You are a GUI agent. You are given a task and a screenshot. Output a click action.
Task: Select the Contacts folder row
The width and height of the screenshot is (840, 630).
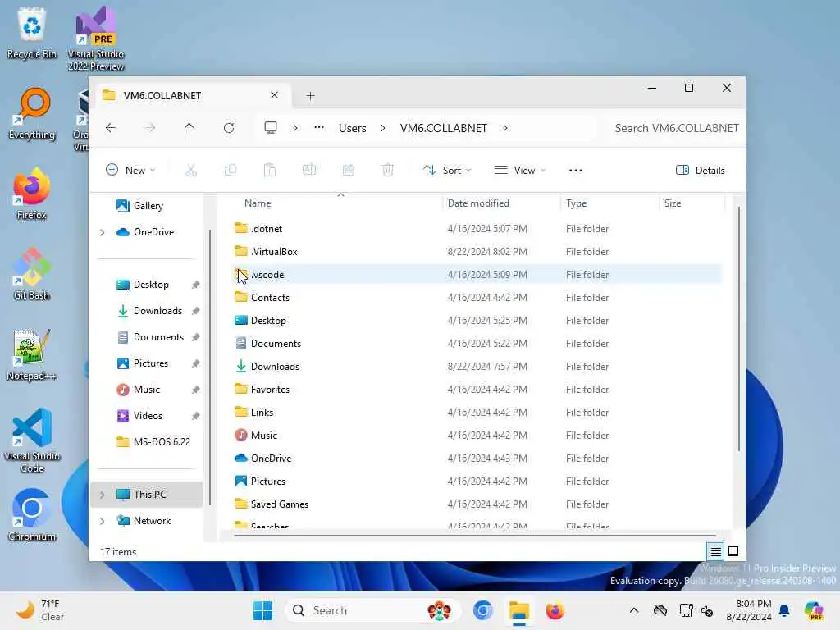click(x=477, y=298)
